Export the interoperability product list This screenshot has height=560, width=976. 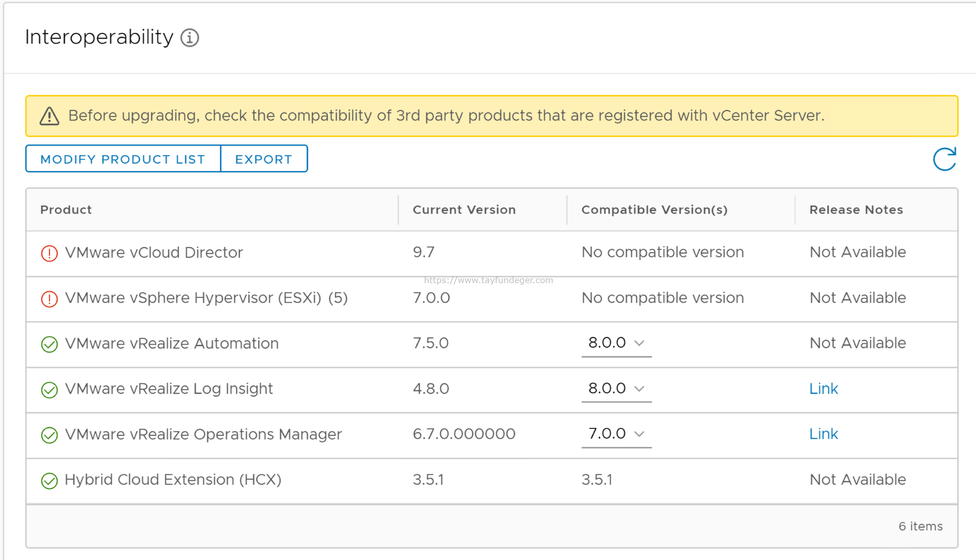coord(264,159)
